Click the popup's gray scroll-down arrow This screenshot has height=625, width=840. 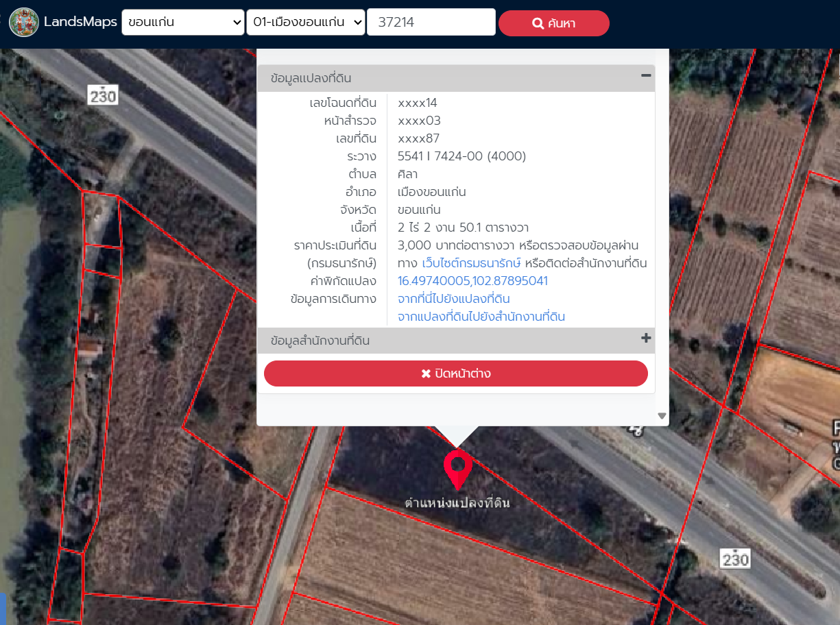pos(662,415)
